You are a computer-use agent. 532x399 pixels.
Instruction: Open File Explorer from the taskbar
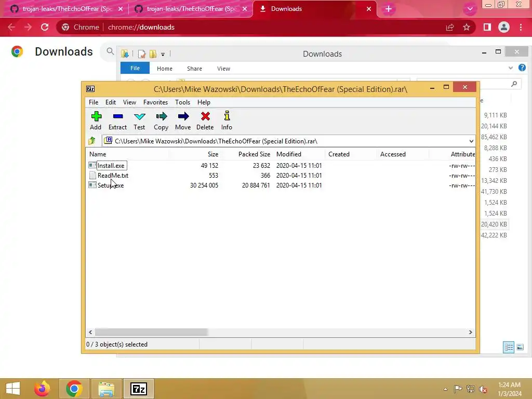(x=106, y=389)
